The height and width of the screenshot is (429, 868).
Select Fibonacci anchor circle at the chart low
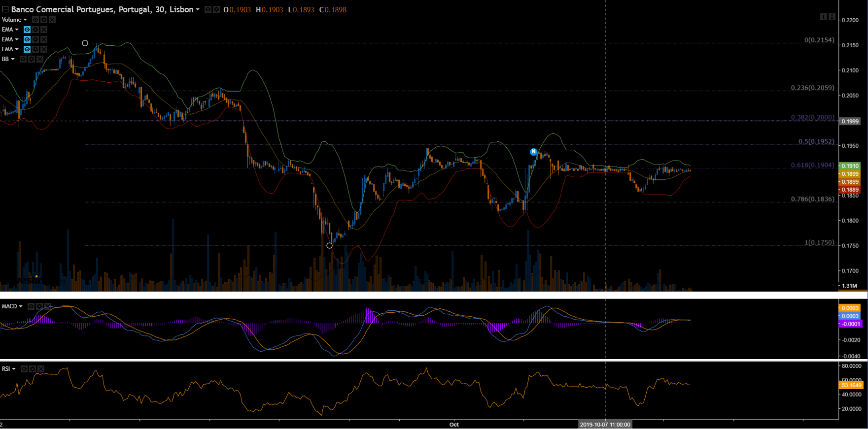(x=329, y=245)
